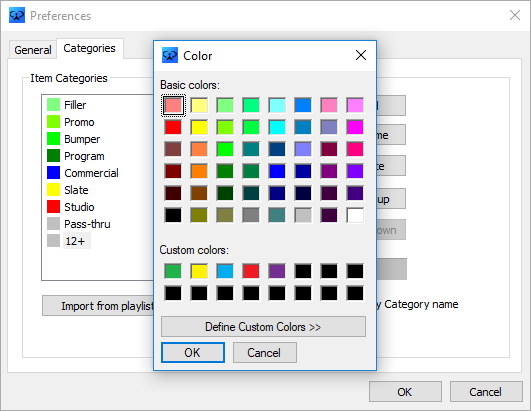Click the Slate category yellow color box
This screenshot has height=411, width=531.
[x=54, y=190]
